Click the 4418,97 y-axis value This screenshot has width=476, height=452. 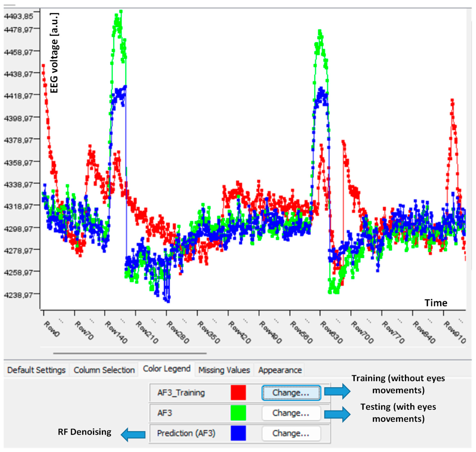[x=19, y=96]
